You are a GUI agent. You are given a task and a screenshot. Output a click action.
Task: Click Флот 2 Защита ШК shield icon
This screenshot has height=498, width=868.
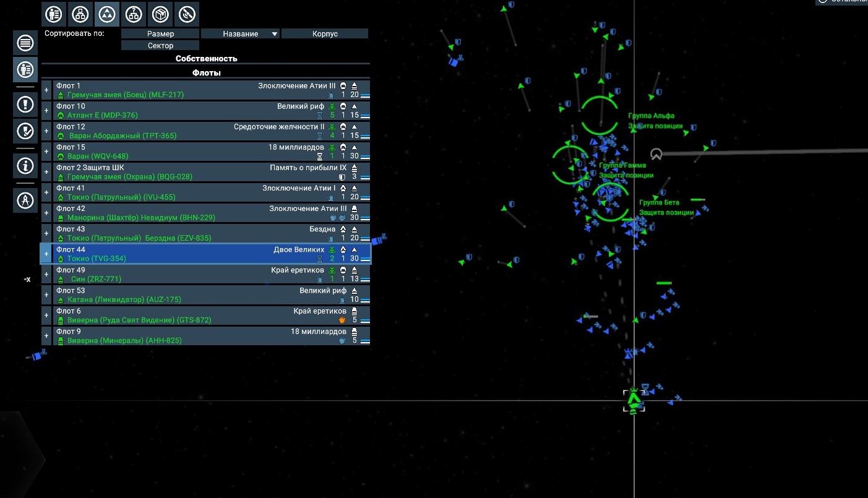(342, 177)
